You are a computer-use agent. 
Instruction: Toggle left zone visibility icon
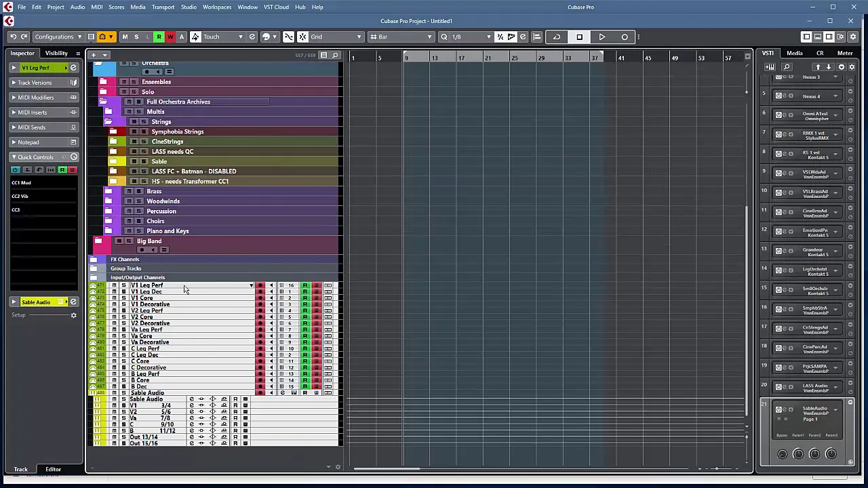[x=806, y=37]
